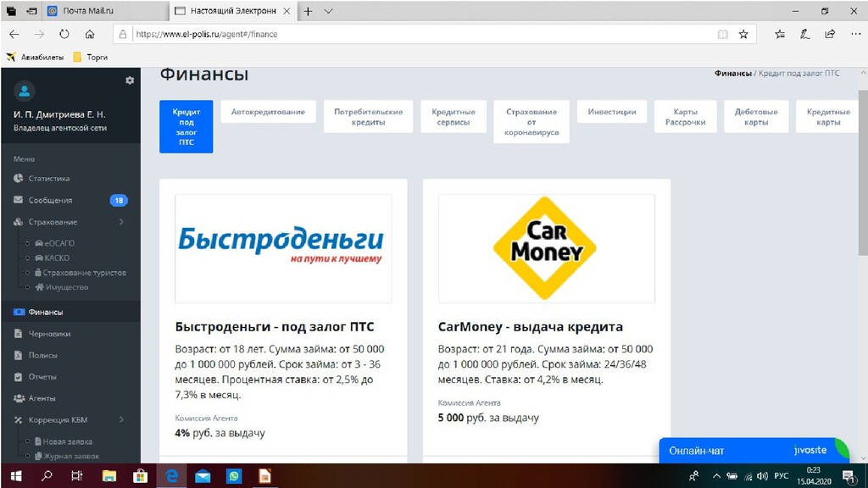This screenshot has width=868, height=488.
Task: Open the tab preview dropdown chevron
Action: click(x=328, y=11)
